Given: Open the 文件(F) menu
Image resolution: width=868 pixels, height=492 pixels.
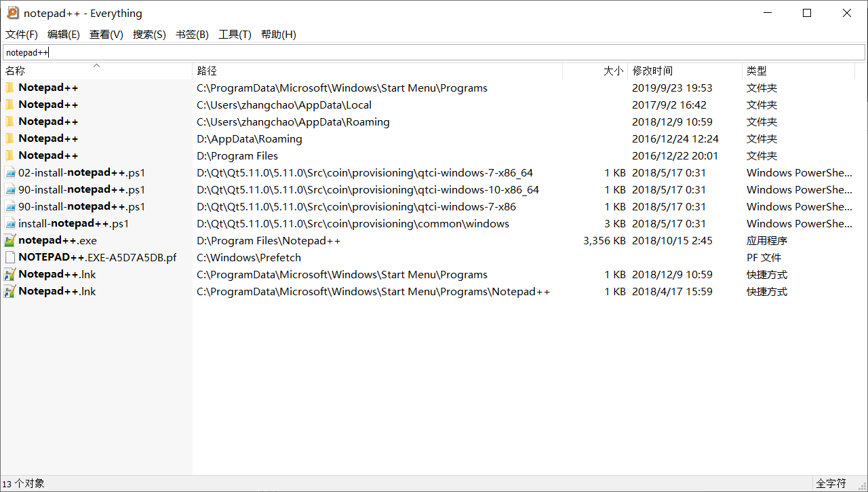Looking at the screenshot, I should click(x=22, y=35).
